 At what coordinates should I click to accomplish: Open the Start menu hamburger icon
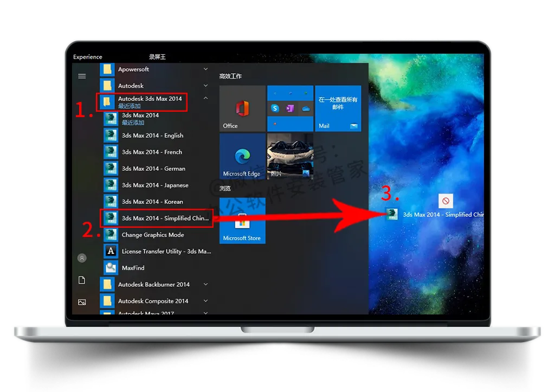coord(82,76)
